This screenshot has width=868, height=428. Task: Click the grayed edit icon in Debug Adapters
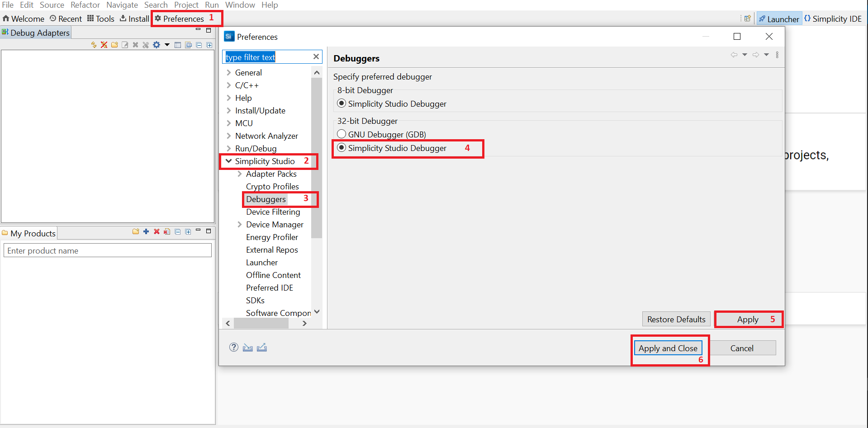pyautogui.click(x=125, y=45)
